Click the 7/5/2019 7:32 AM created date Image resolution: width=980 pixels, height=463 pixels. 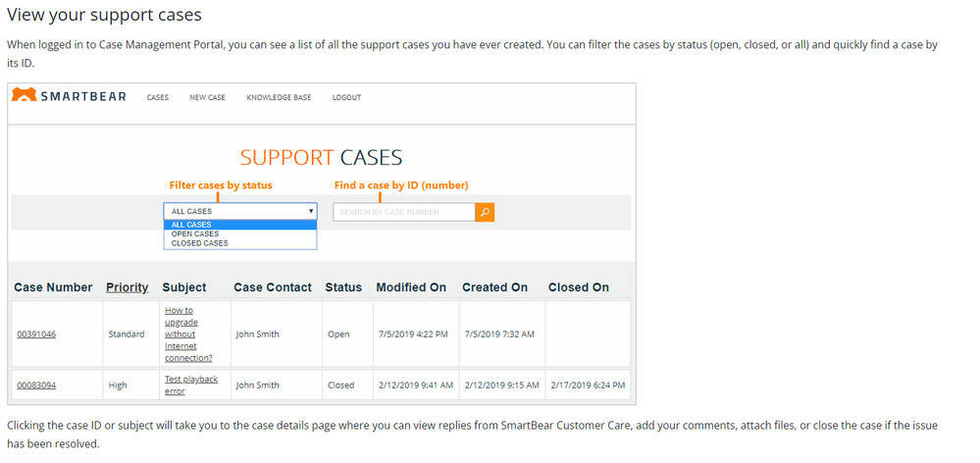tap(499, 334)
